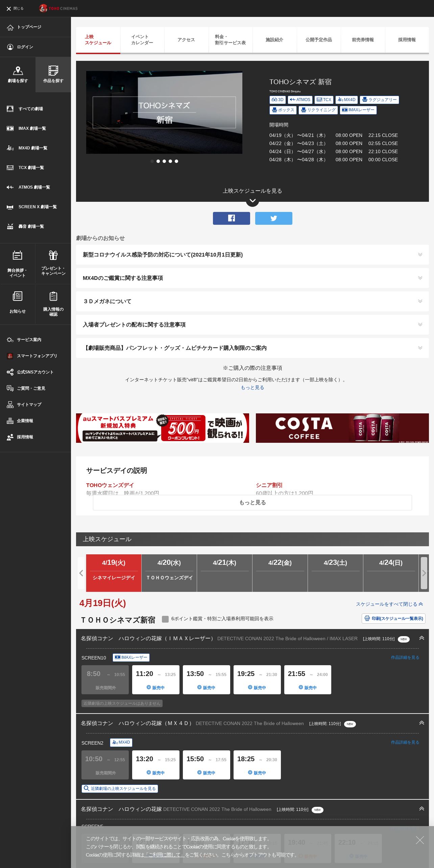434x868 pixels.
Task: Dismiss the cookie notice X
Action: 420,840
